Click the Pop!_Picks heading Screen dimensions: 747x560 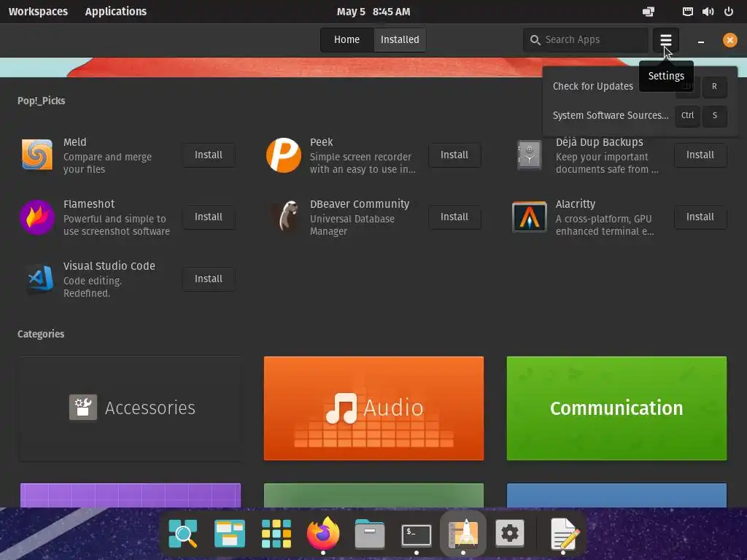tap(41, 101)
